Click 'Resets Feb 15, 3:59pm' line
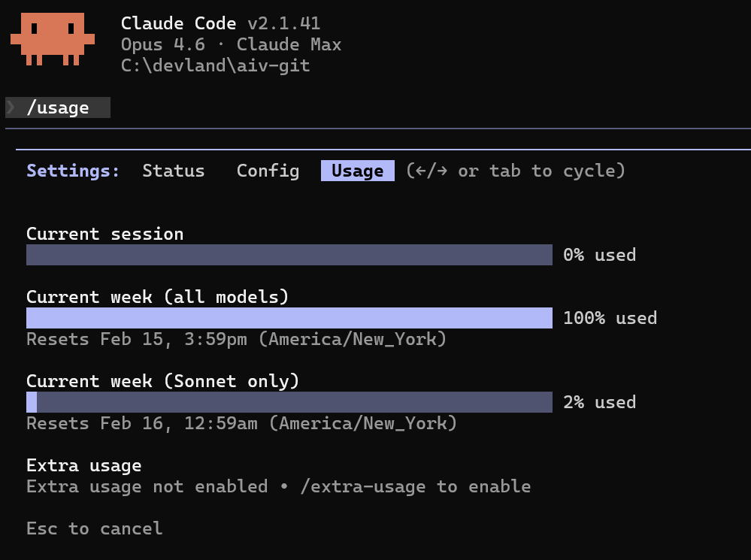 point(236,339)
